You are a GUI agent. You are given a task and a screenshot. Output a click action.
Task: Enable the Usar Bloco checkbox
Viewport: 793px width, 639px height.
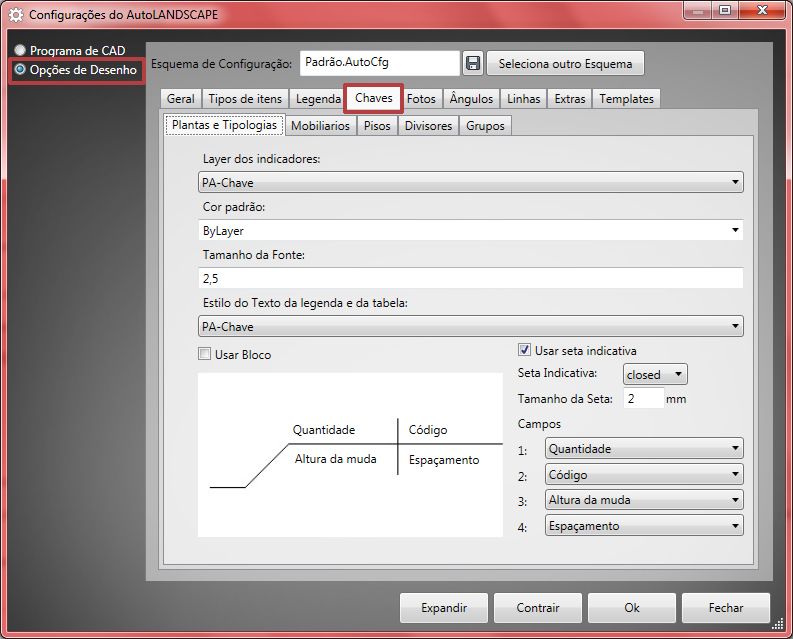click(x=205, y=354)
